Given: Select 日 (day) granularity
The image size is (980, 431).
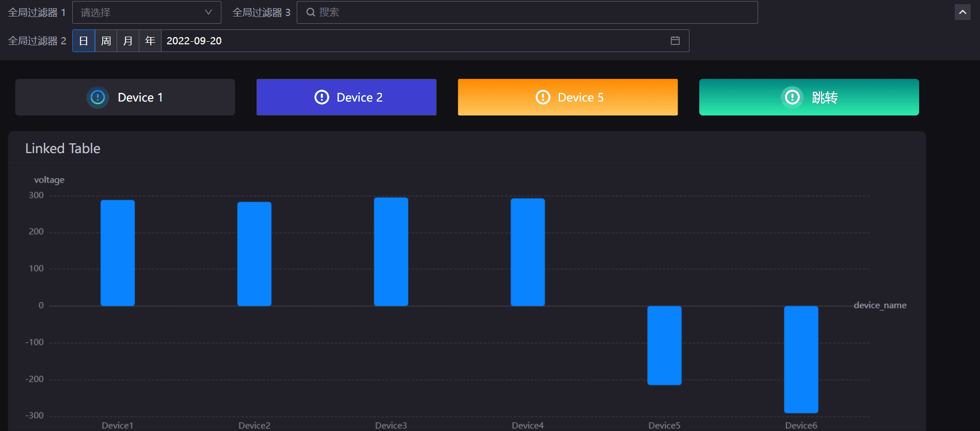Looking at the screenshot, I should [x=84, y=41].
